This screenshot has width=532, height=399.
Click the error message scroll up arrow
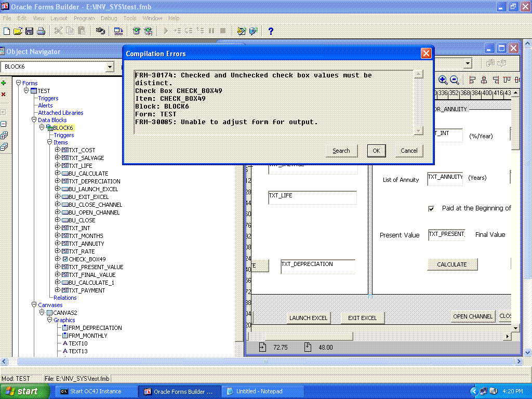click(x=419, y=74)
